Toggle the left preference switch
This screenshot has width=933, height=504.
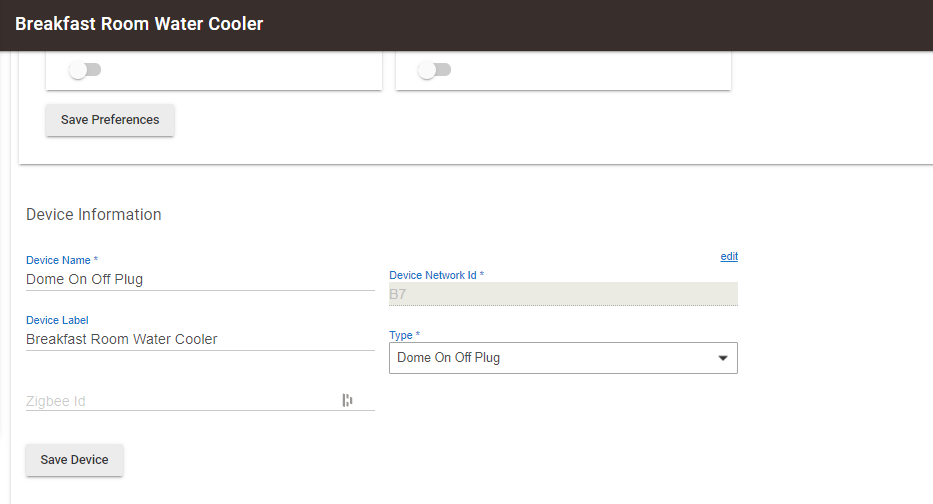pyautogui.click(x=84, y=70)
